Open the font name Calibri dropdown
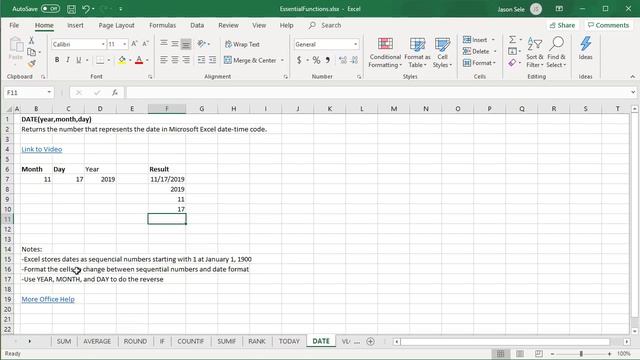This screenshot has width=640, height=360. 103,44
